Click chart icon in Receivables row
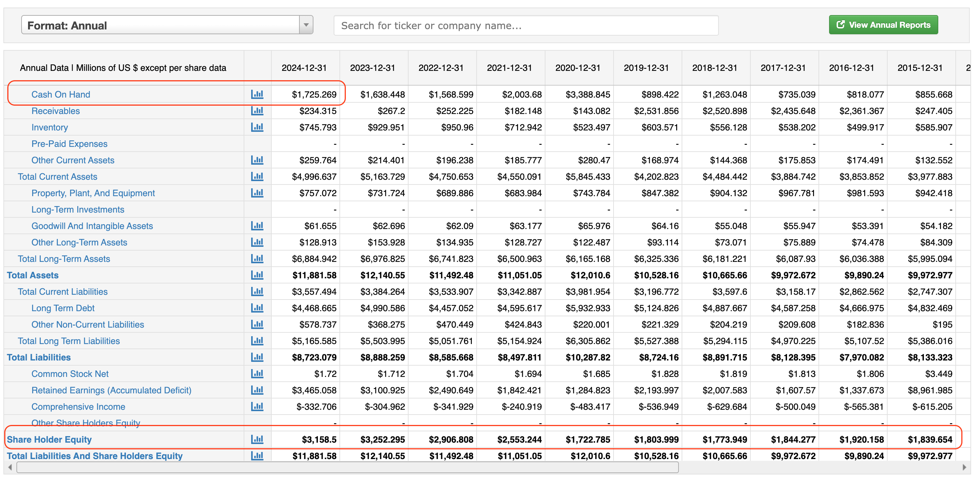 pos(257,111)
